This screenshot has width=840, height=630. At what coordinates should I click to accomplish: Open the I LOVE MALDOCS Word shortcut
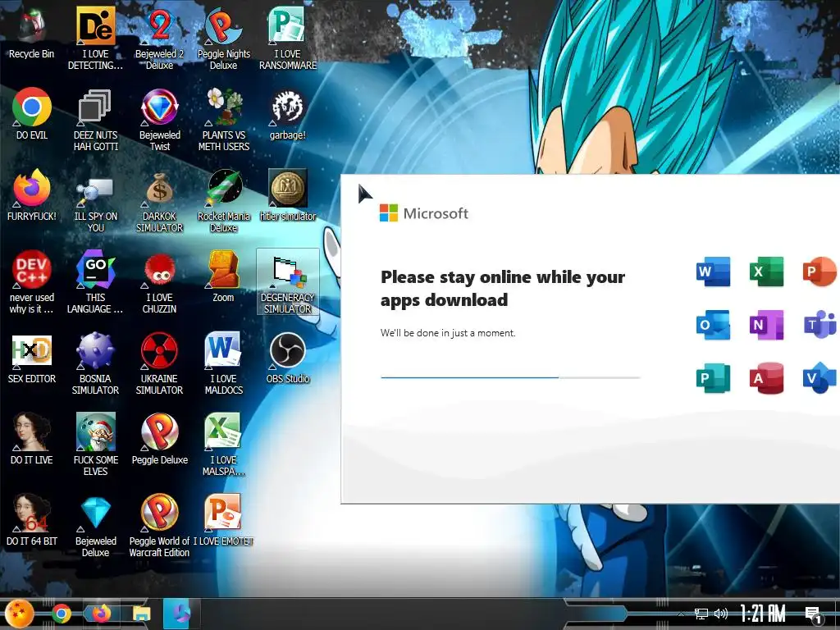[223, 363]
